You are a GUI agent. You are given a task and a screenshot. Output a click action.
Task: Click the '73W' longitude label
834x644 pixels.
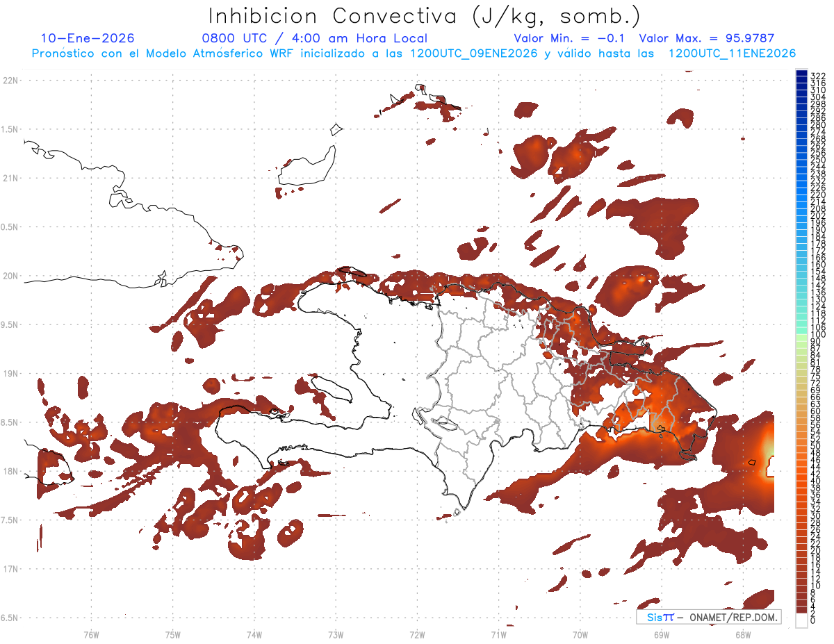[336, 634]
